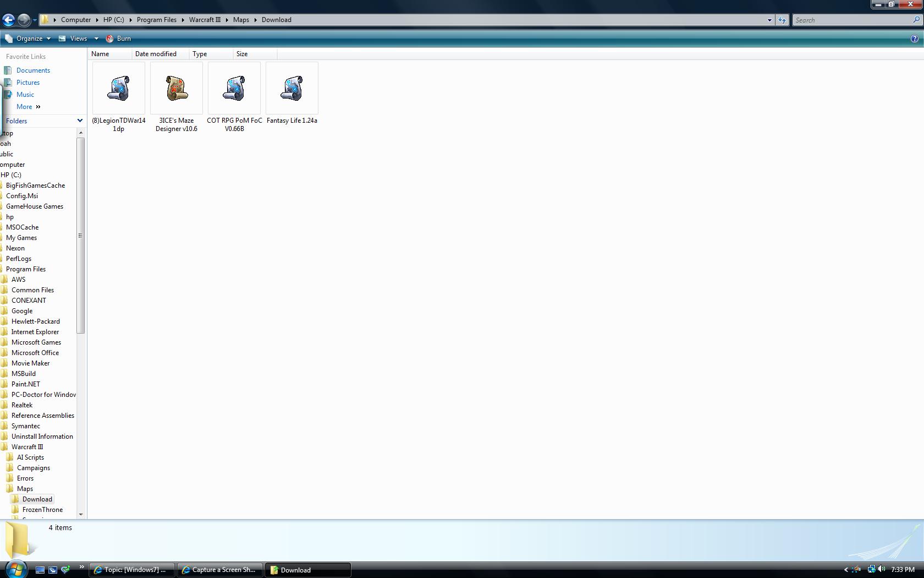Viewport: 924px width, 578px height.
Task: Select 3ICE's Maze Designer v10.6 map icon
Action: 176,89
